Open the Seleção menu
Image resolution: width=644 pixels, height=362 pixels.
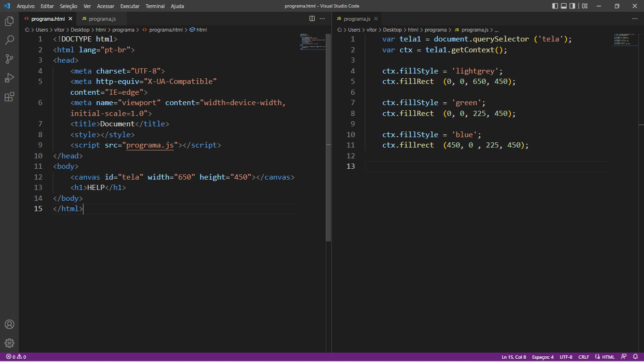[x=69, y=6]
